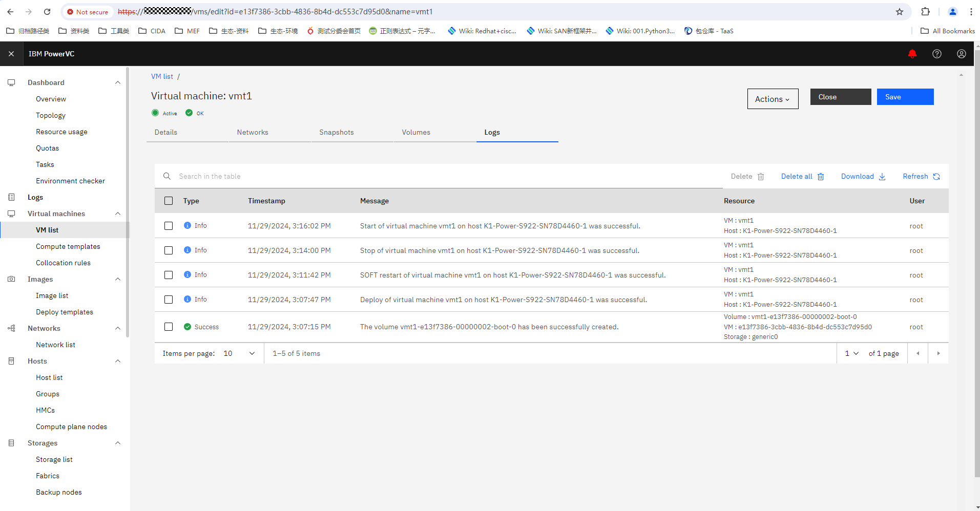This screenshot has height=511, width=980.
Task: Open Overview in the sidebar
Action: 51,99
